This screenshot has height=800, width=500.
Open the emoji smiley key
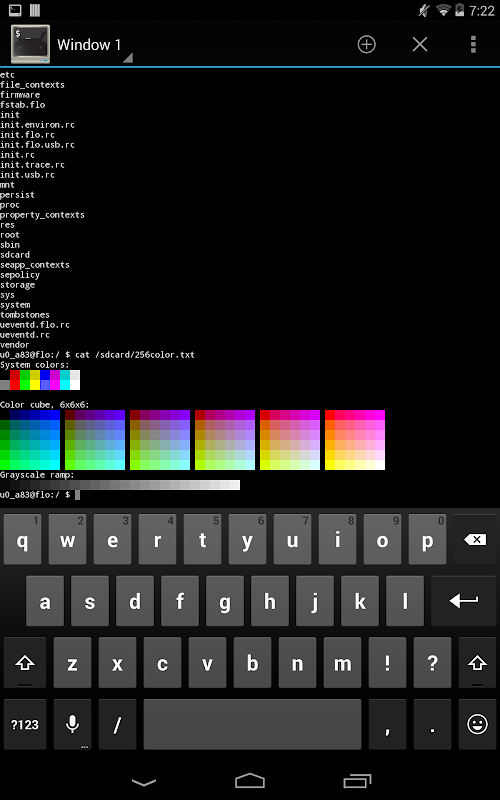click(x=478, y=724)
